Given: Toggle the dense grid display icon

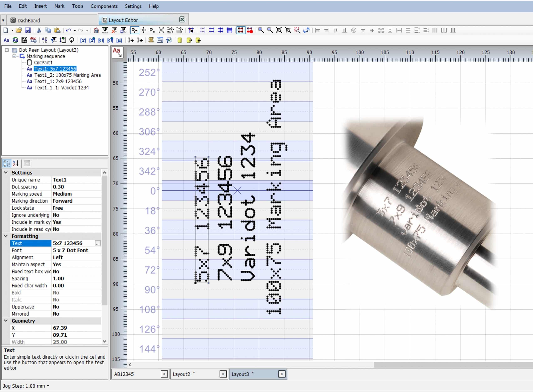Looking at the screenshot, I should click(229, 30).
